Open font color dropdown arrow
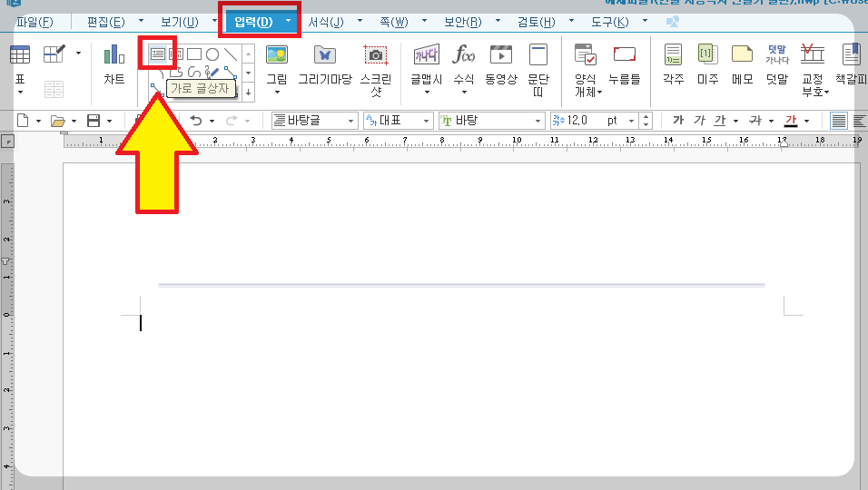 coord(806,121)
